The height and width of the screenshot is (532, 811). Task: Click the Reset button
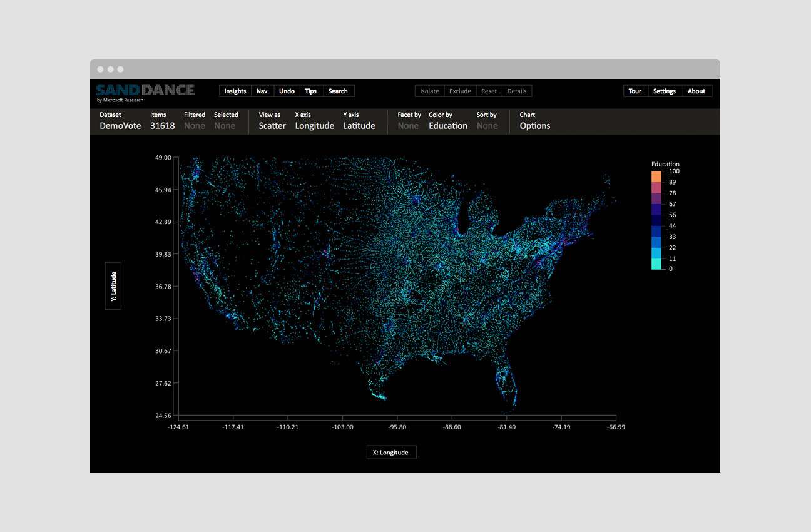[x=489, y=91]
